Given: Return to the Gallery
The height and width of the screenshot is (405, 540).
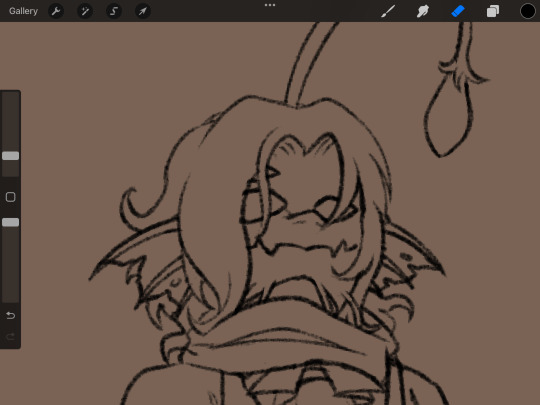Looking at the screenshot, I should point(23,11).
